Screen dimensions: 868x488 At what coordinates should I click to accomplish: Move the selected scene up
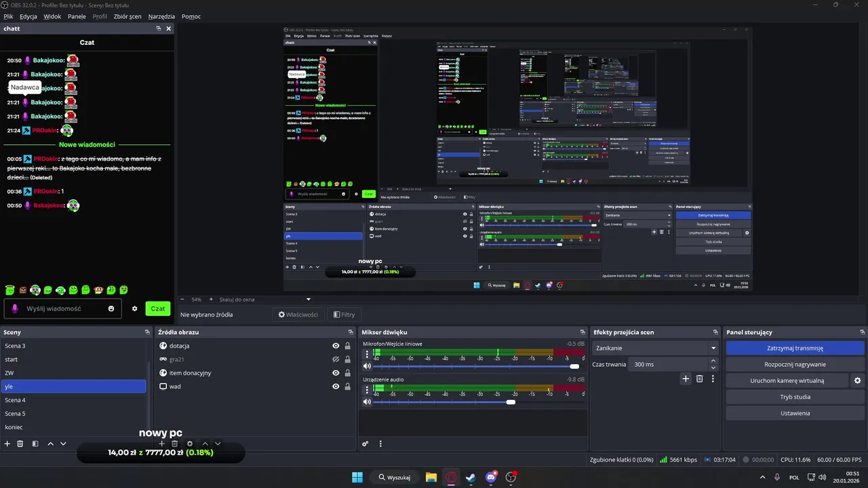coord(50,444)
